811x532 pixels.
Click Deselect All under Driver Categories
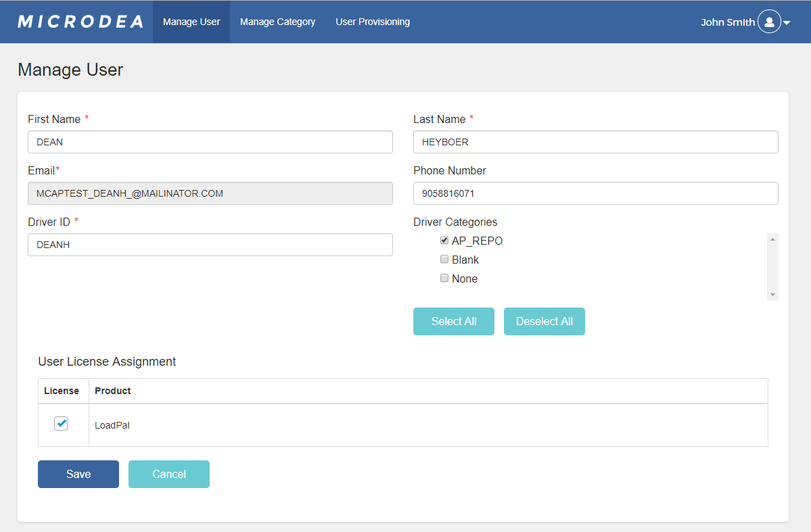tap(544, 321)
